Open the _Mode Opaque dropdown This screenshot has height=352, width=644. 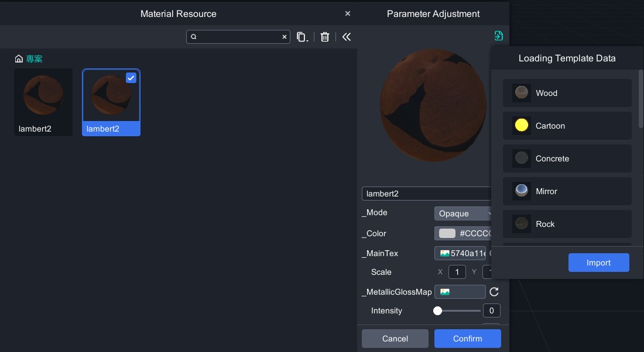point(463,213)
